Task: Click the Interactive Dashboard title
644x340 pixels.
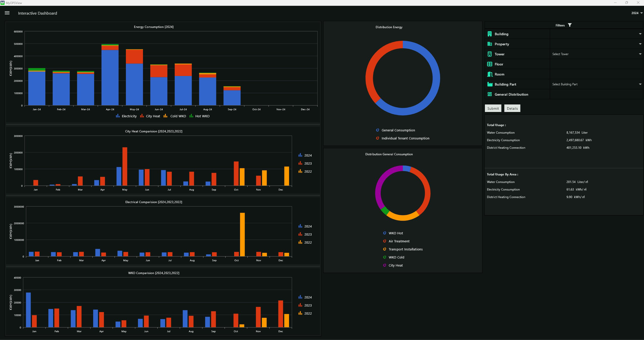Action: pos(38,13)
